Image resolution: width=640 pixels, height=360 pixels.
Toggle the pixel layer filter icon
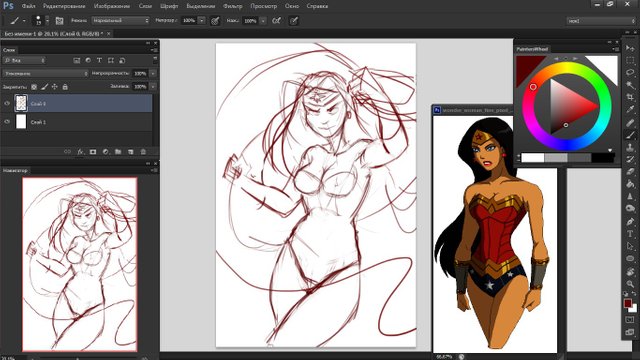[76, 60]
